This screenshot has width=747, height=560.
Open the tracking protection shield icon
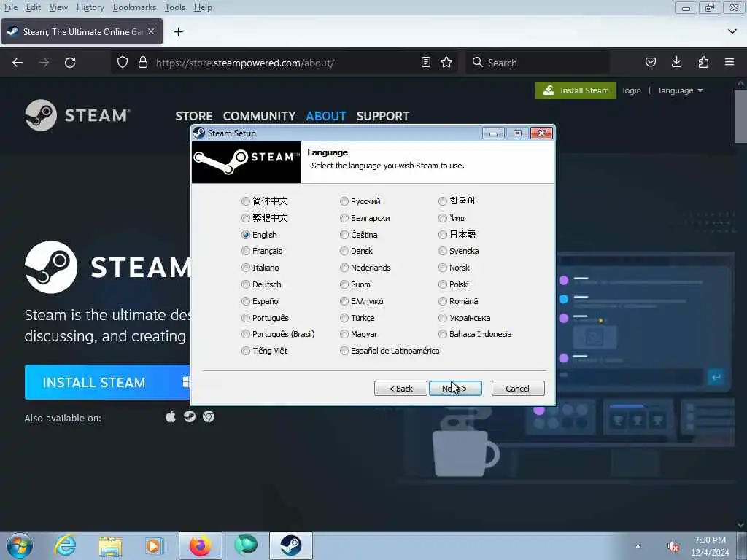pos(123,63)
